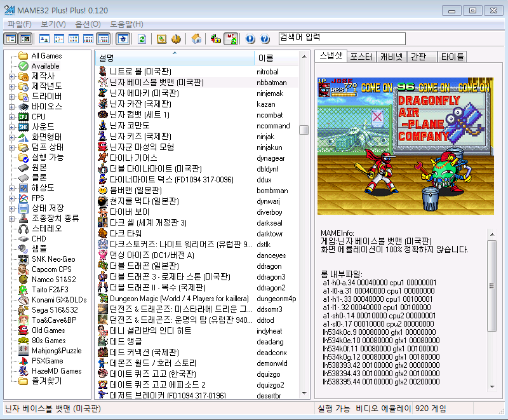Select the Available green checkmark icon
The width and height of the screenshot is (508, 420).
coord(23,66)
